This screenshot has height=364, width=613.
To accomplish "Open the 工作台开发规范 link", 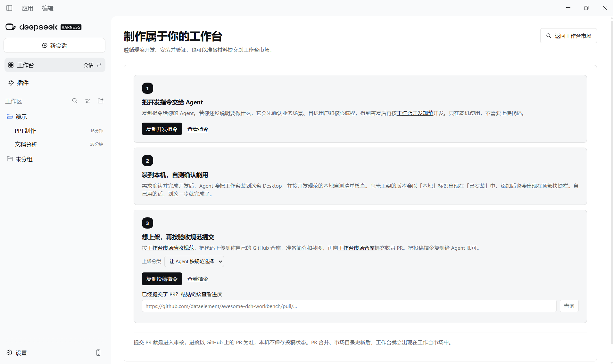I will pos(415,113).
